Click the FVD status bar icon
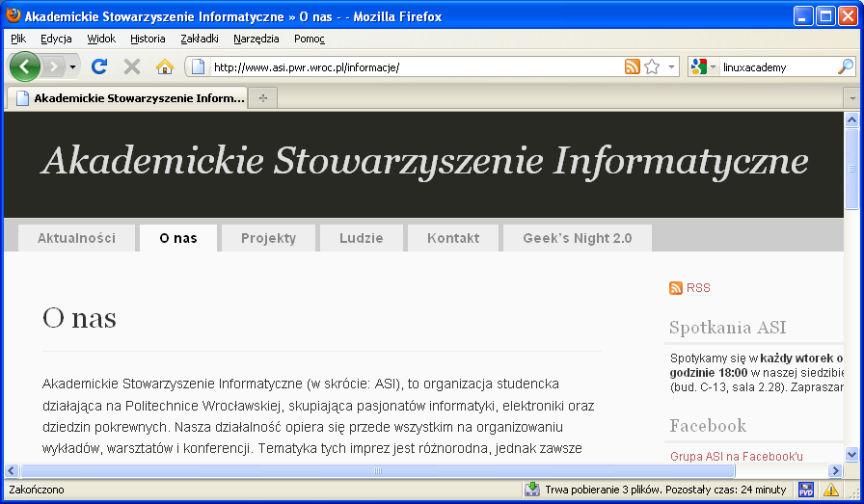This screenshot has width=864, height=504. click(805, 490)
